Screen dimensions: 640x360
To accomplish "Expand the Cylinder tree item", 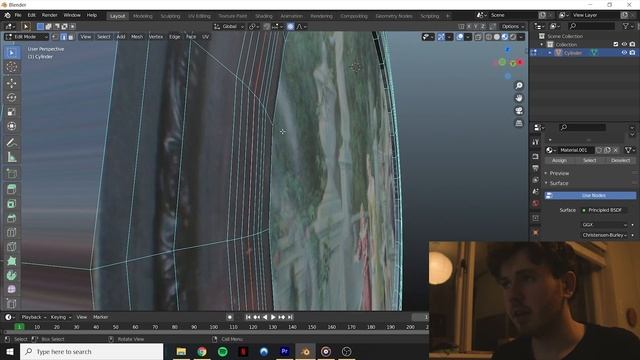I will click(550, 53).
